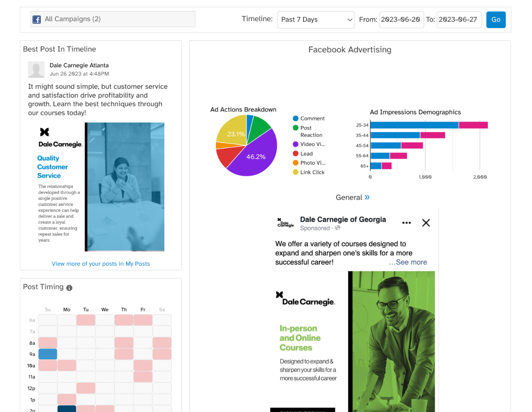Image resolution: width=532 pixels, height=412 pixels.
Task: Click the Facebook Advertising heading
Action: tap(350, 50)
